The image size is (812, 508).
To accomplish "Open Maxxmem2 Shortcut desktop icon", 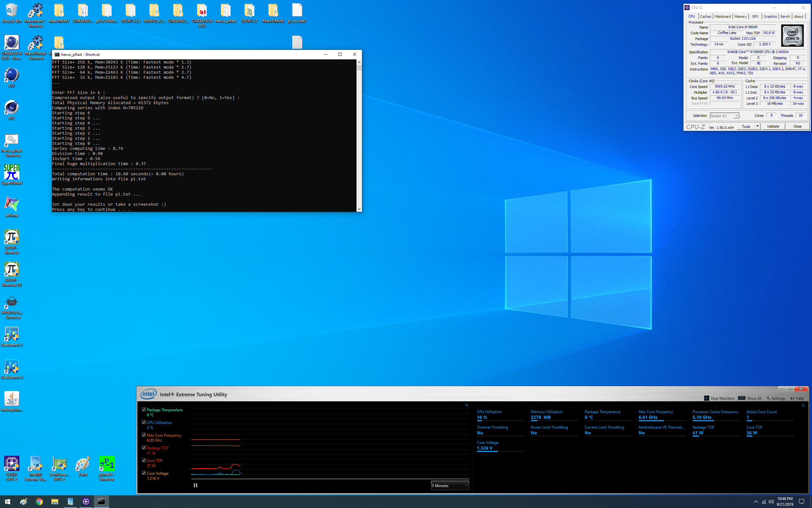I will pos(36,15).
